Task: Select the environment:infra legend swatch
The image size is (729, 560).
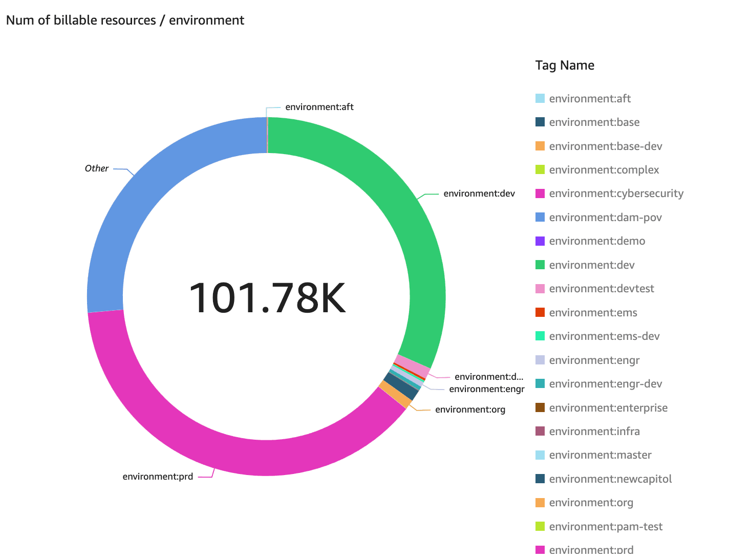Action: click(x=539, y=431)
